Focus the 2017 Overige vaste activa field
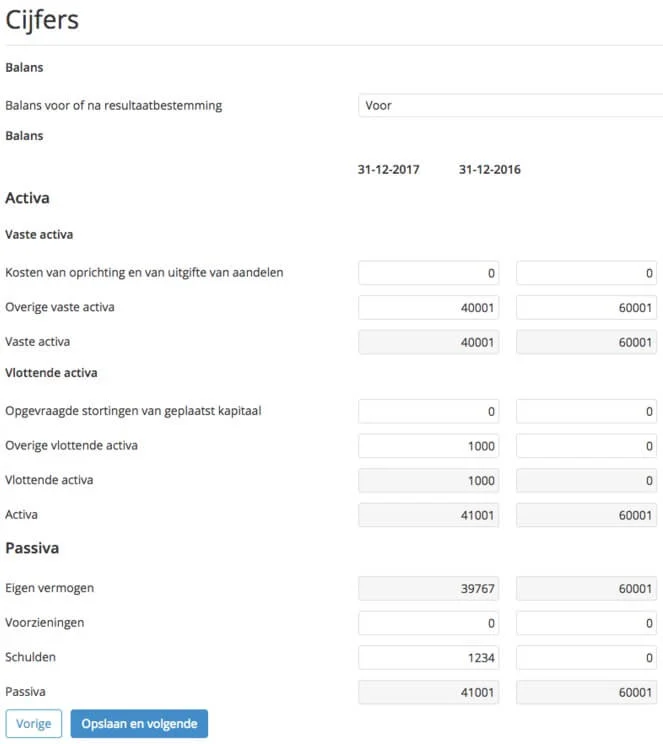Screen dimensions: 663x744 pyautogui.click(x=429, y=307)
